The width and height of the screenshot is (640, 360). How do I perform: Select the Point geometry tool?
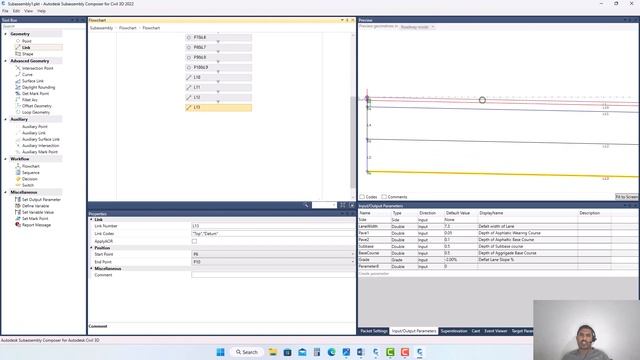[27, 41]
